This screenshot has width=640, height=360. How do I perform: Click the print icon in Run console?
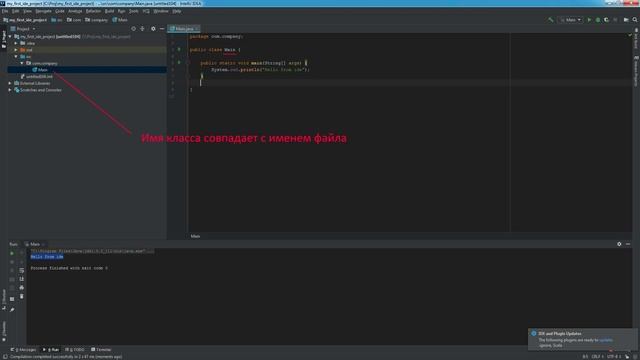22,288
